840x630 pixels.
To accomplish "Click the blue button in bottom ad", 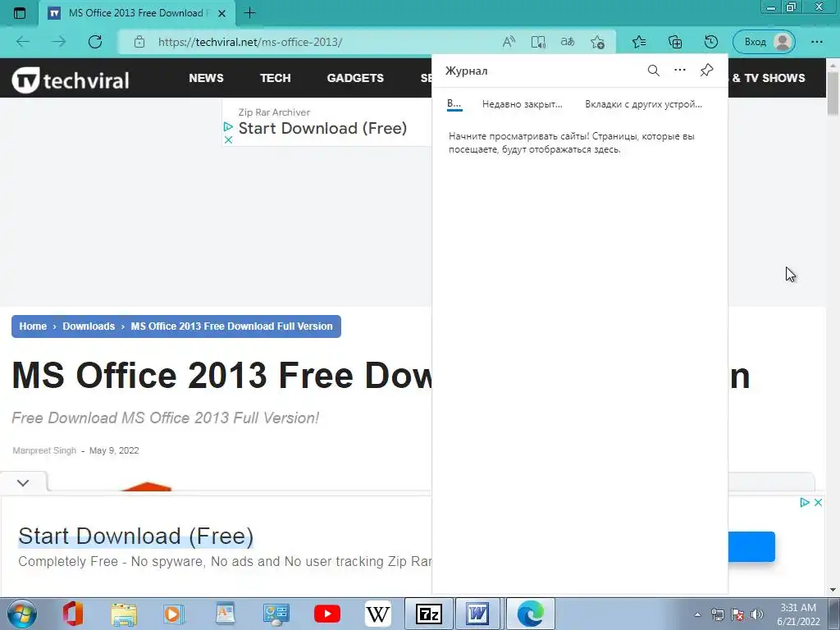I will tap(751, 546).
